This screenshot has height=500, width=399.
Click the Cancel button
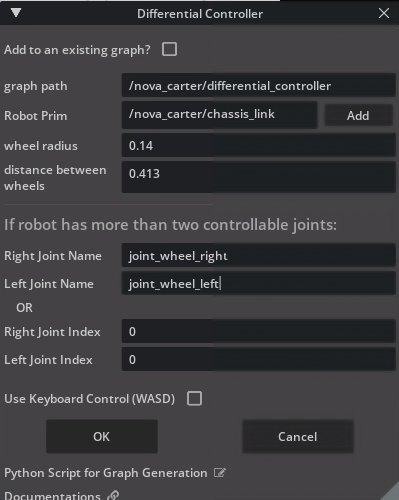tap(298, 436)
